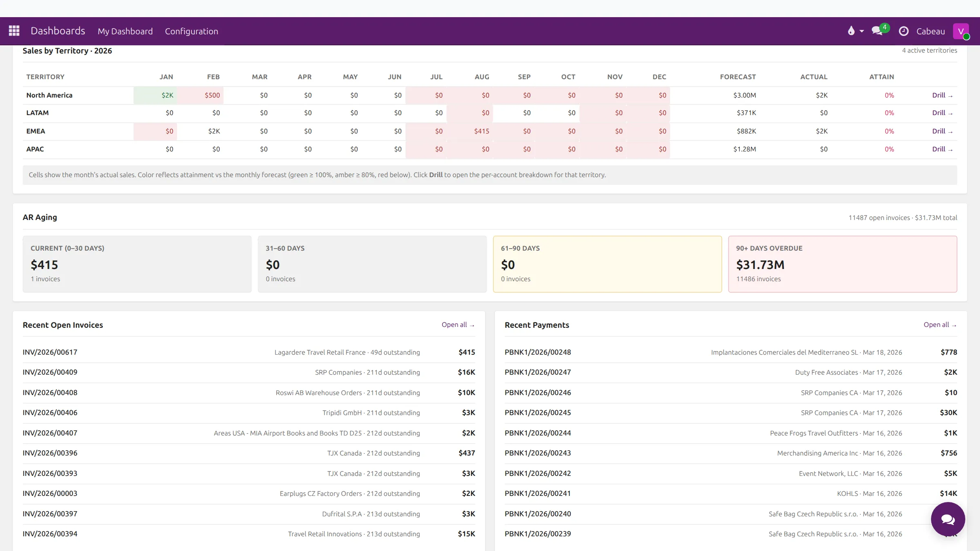Click North America February $500 cell
The image size is (980, 551).
point(200,95)
